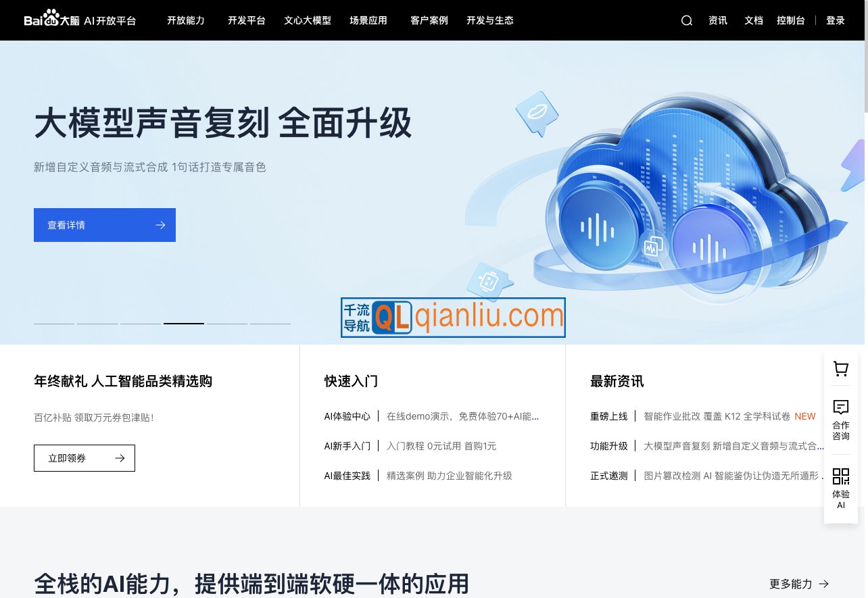Open the shopping cart icon in right sidebar
Image resolution: width=868 pixels, height=598 pixels.
[x=840, y=368]
